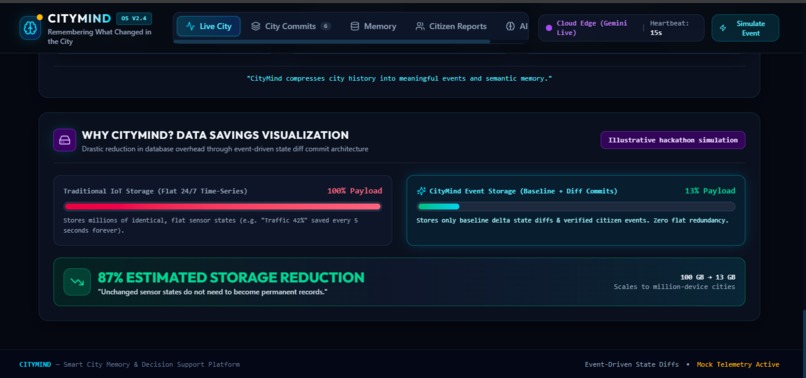Click the lightning icon in Simulate Event
806x378 pixels.
723,28
